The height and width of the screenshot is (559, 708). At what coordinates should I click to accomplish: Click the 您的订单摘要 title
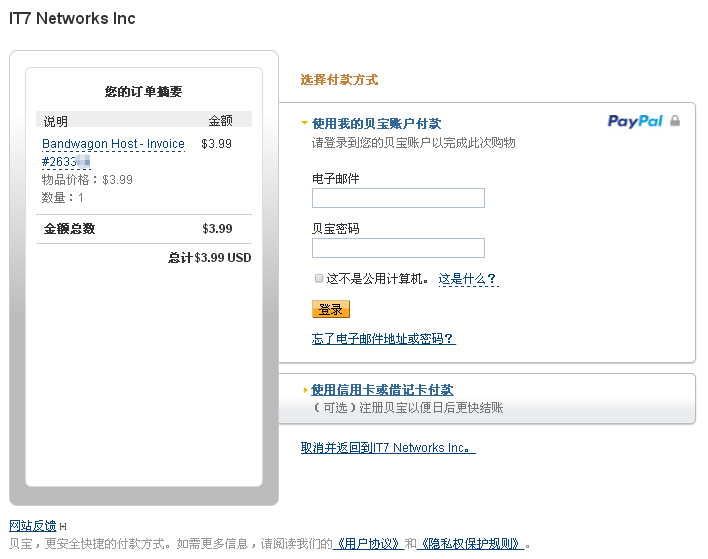(144, 92)
